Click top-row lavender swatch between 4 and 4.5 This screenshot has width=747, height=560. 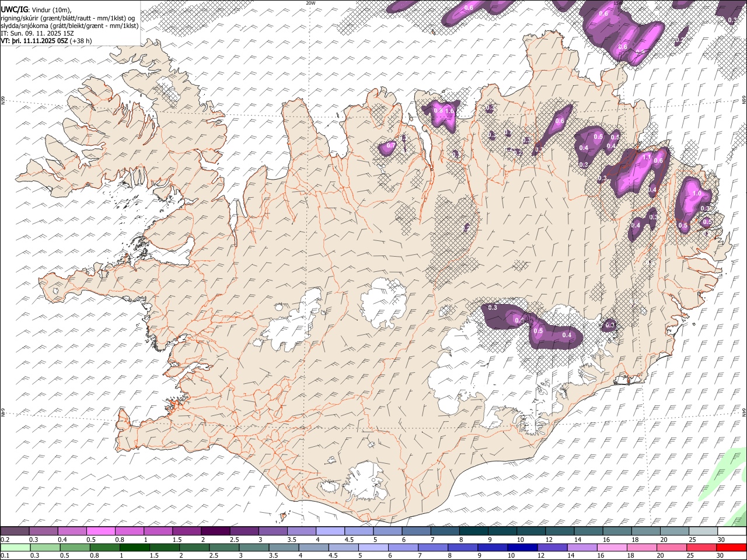[x=330, y=531]
